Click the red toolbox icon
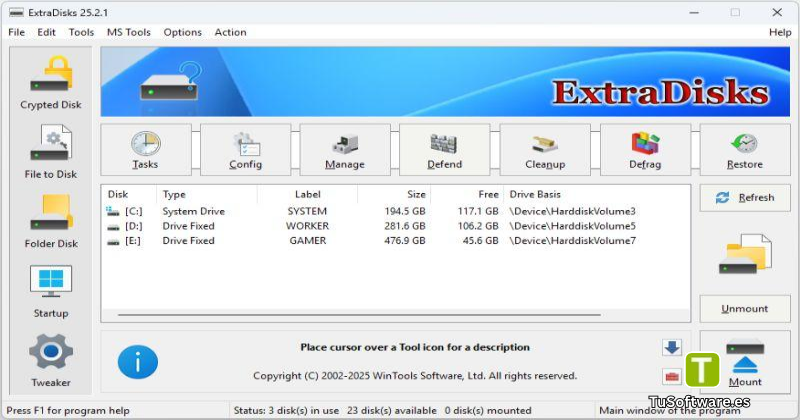Image resolution: width=800 pixels, height=420 pixels. 672,377
